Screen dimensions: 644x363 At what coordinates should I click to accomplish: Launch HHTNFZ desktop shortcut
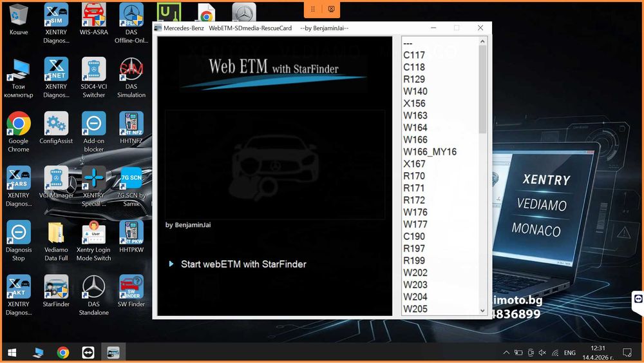pyautogui.click(x=131, y=128)
